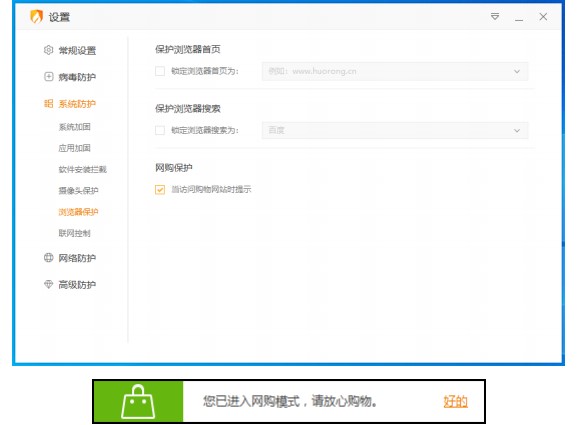Expand the homepage URL dropdown arrow

[517, 71]
